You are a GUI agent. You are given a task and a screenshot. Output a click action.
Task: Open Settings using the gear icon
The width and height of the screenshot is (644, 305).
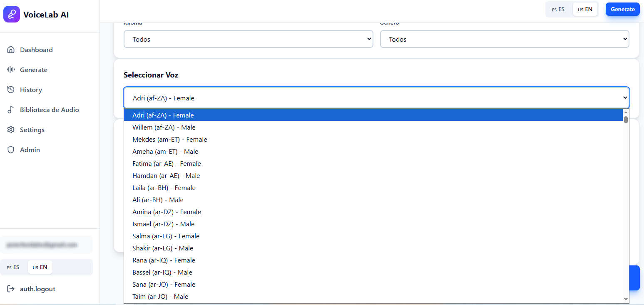tap(11, 130)
